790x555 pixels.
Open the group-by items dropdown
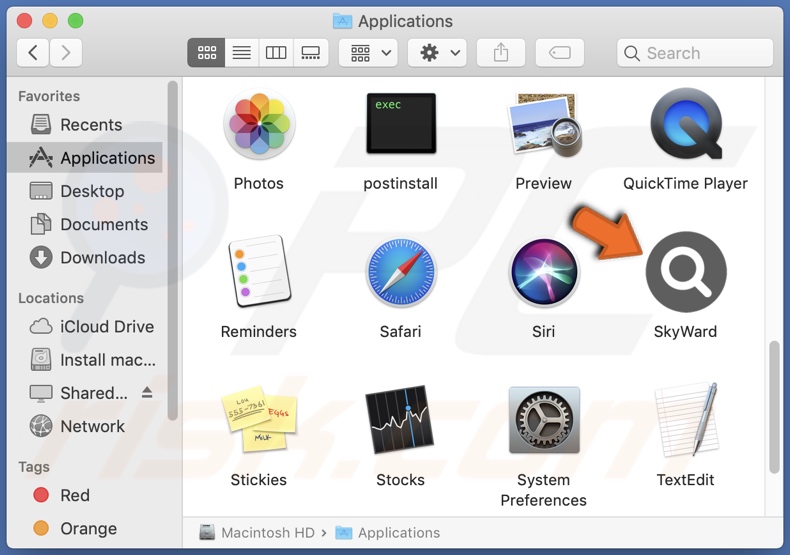click(x=369, y=52)
